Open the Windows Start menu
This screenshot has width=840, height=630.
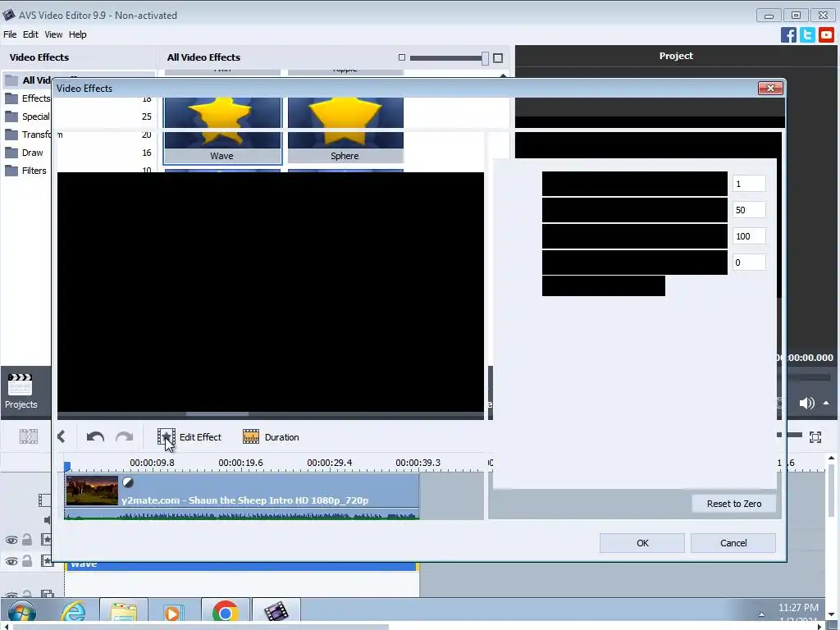[21, 614]
